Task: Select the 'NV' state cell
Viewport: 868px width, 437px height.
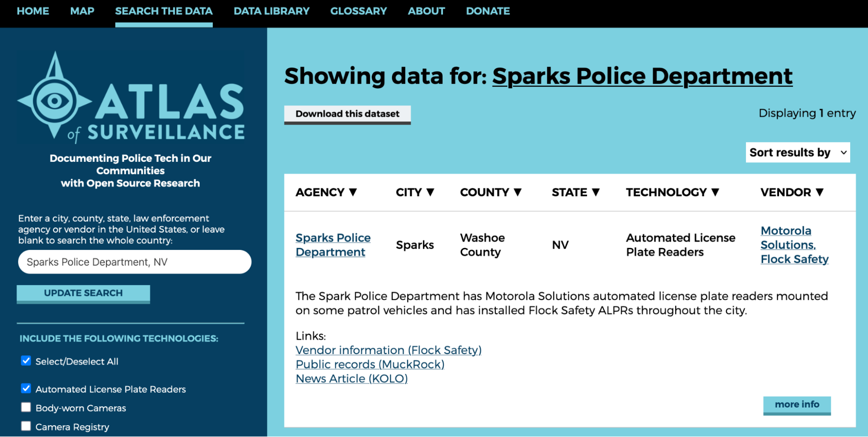Action: pos(560,245)
